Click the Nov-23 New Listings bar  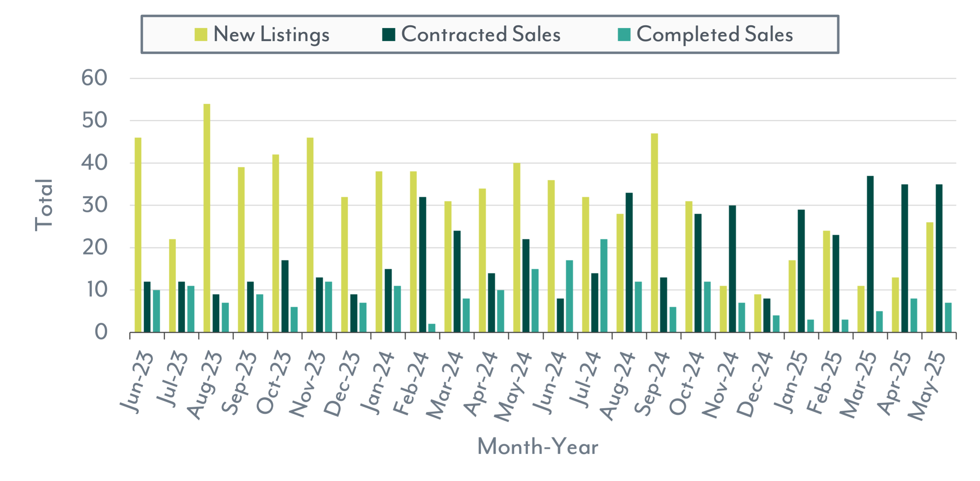click(310, 235)
